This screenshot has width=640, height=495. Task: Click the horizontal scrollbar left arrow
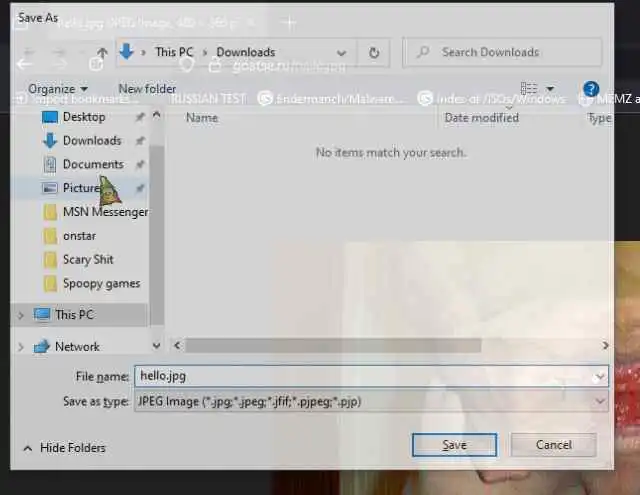[x=177, y=345]
